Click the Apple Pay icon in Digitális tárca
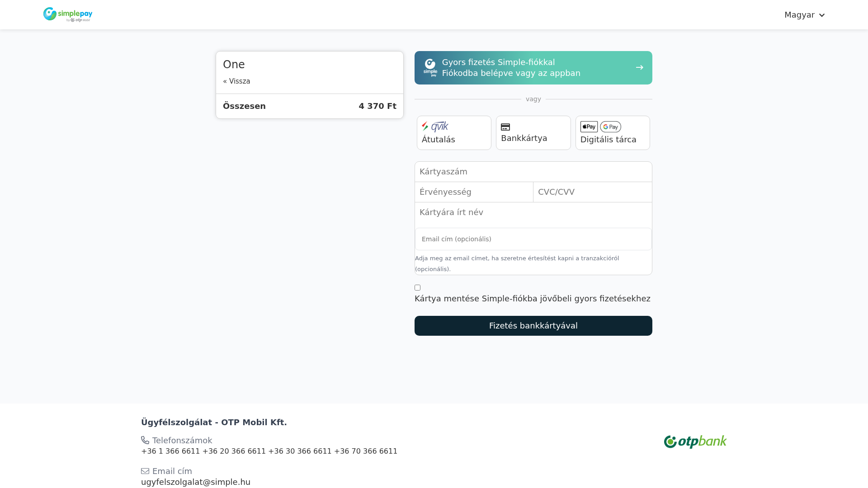The width and height of the screenshot is (868, 488). 588,127
